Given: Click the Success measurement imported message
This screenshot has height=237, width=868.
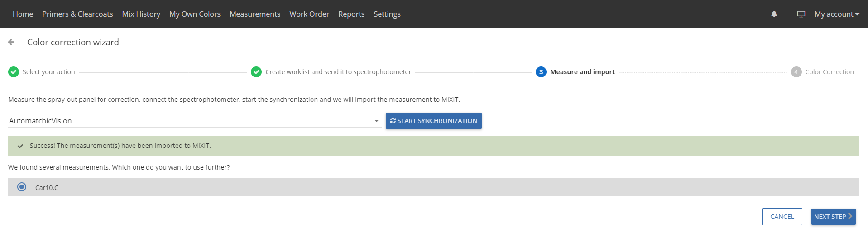Looking at the screenshot, I should [x=120, y=146].
